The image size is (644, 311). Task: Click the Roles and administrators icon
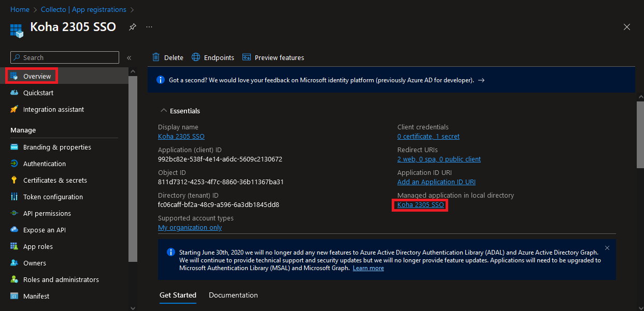pyautogui.click(x=14, y=279)
